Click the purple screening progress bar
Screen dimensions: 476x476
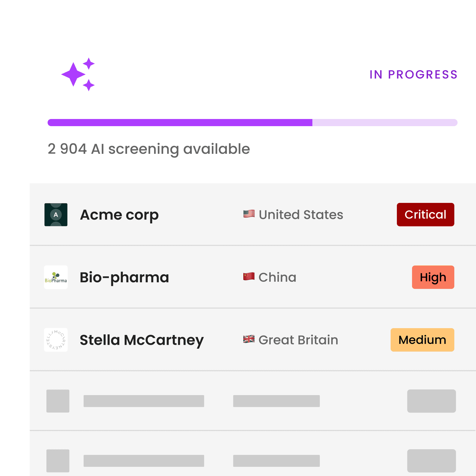pos(180,123)
